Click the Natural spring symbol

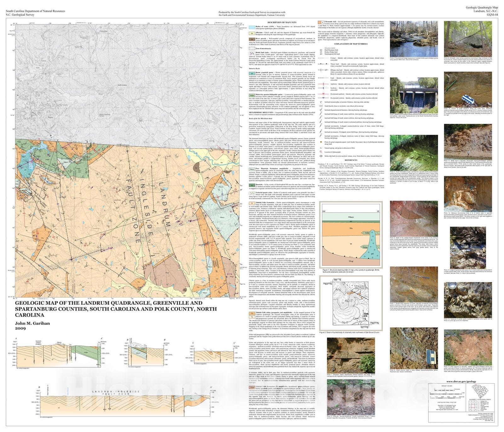click(x=321, y=148)
